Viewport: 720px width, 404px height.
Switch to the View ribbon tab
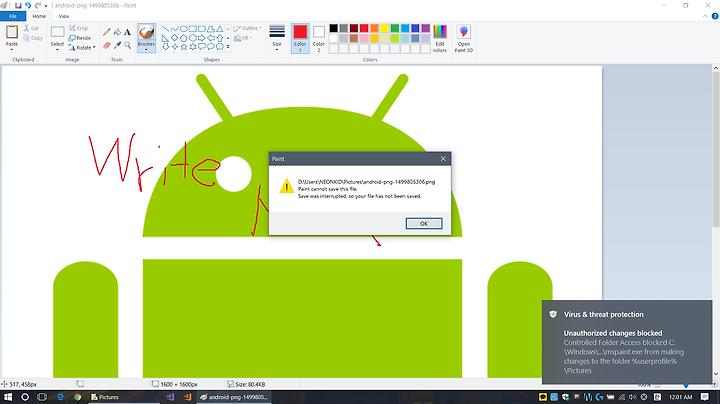pyautogui.click(x=64, y=16)
